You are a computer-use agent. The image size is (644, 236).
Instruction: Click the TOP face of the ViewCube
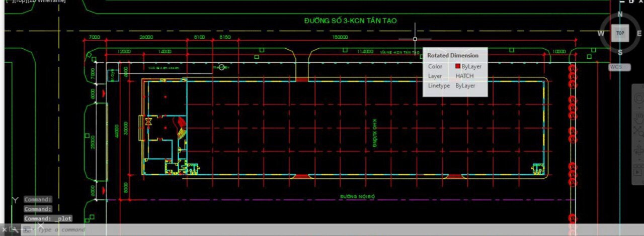(620, 34)
